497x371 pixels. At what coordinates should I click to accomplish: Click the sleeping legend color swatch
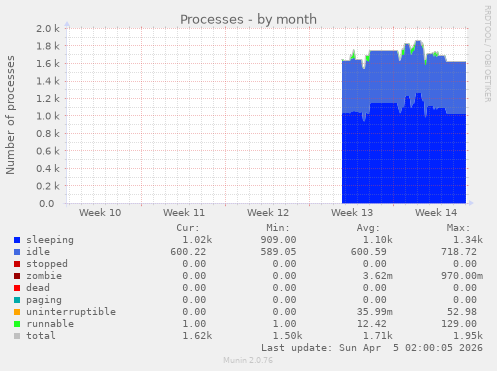click(17, 240)
